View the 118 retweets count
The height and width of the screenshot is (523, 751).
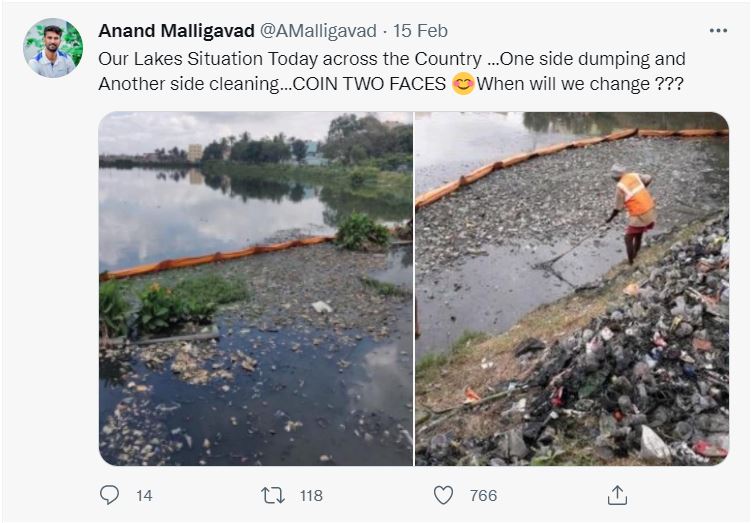(311, 495)
